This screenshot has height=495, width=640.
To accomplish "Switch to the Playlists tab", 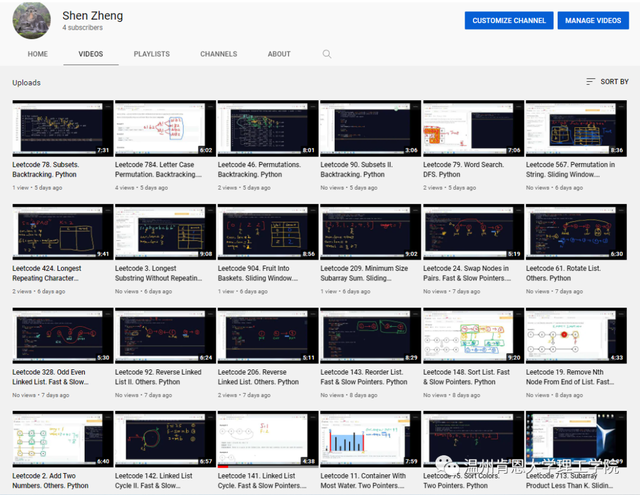I will pos(151,54).
